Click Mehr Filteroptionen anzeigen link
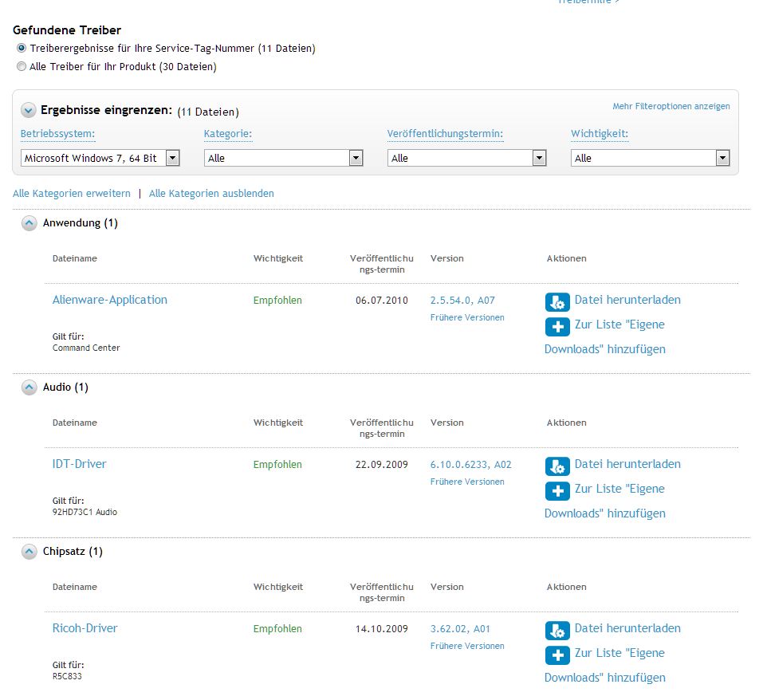Viewport: 763px width, 700px height. (x=671, y=106)
